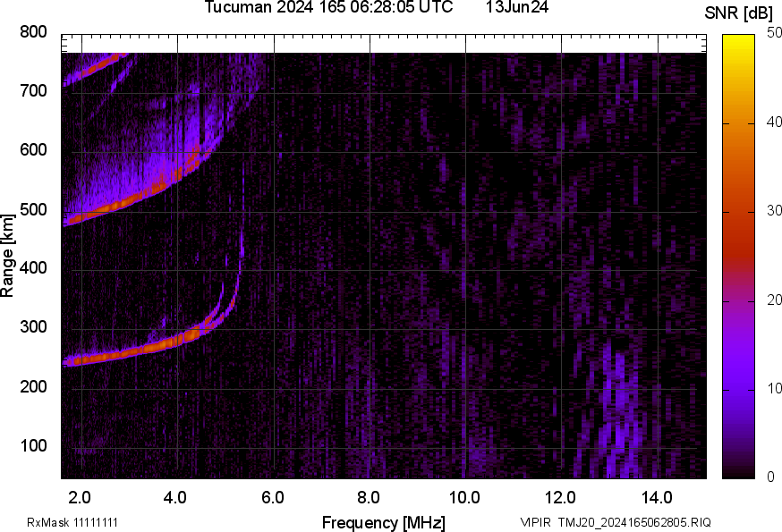Click the file name 'TMJ20_2024165062805.RIQ'

(x=634, y=523)
